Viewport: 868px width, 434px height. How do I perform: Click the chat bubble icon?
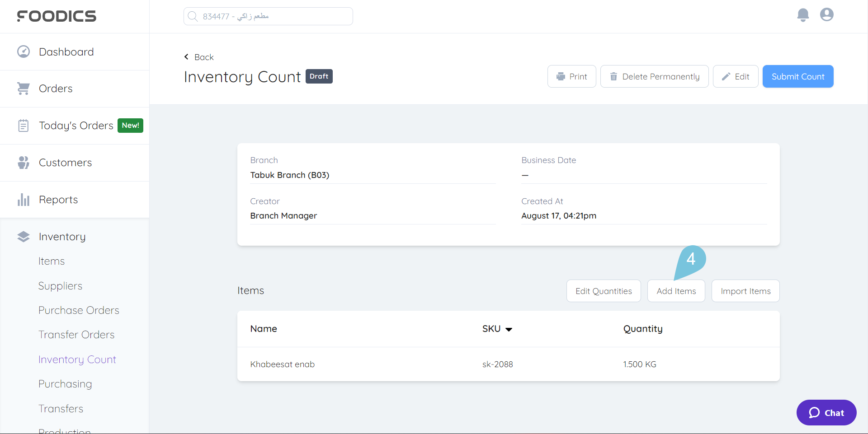814,413
